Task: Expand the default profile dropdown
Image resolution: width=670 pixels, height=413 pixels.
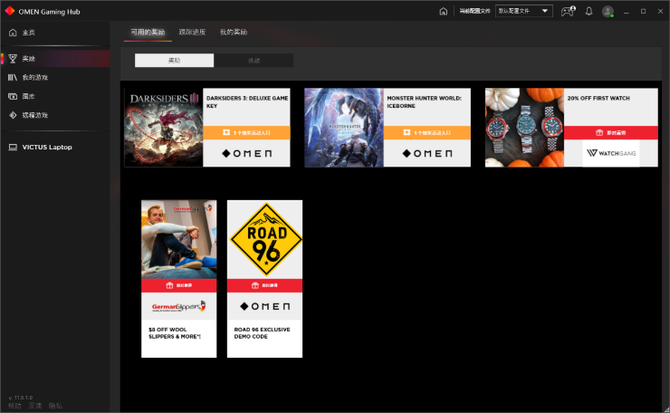Action: (524, 11)
